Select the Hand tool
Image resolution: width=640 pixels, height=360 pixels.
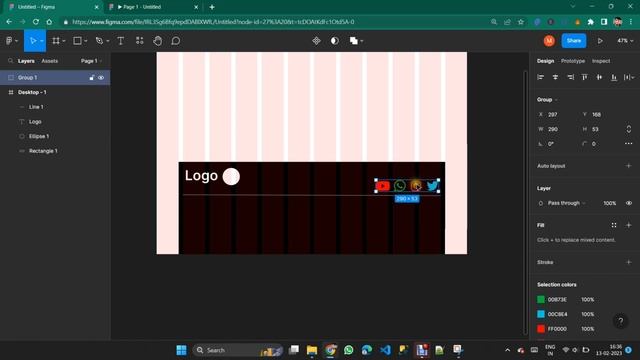click(x=158, y=41)
